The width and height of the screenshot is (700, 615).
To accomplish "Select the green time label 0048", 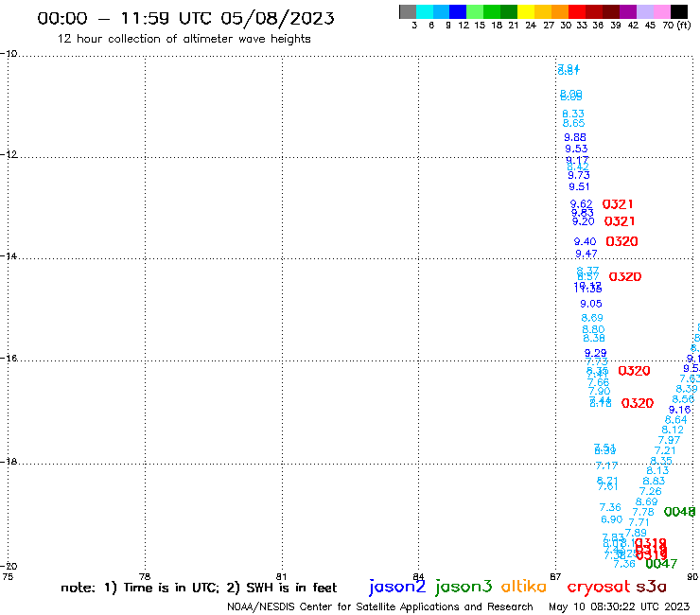I will coord(680,512).
